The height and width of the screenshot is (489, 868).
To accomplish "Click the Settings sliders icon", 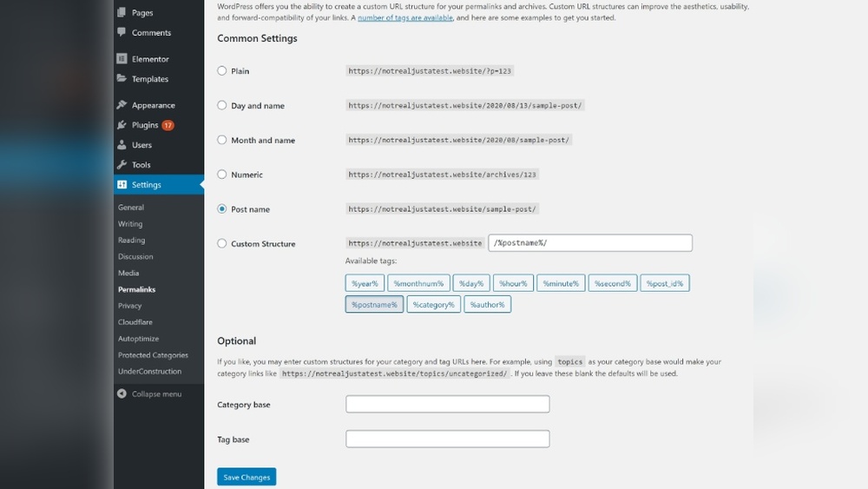I will tap(122, 184).
